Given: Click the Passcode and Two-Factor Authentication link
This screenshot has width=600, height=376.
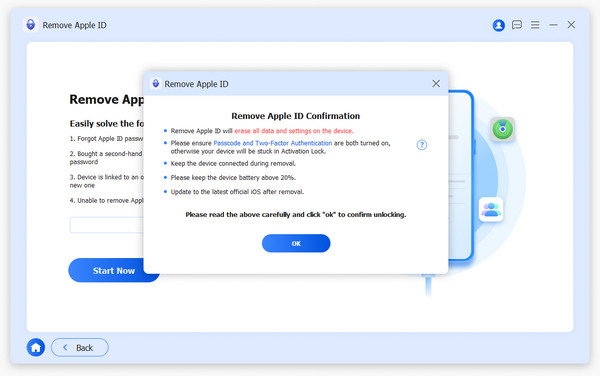Looking at the screenshot, I should click(272, 143).
